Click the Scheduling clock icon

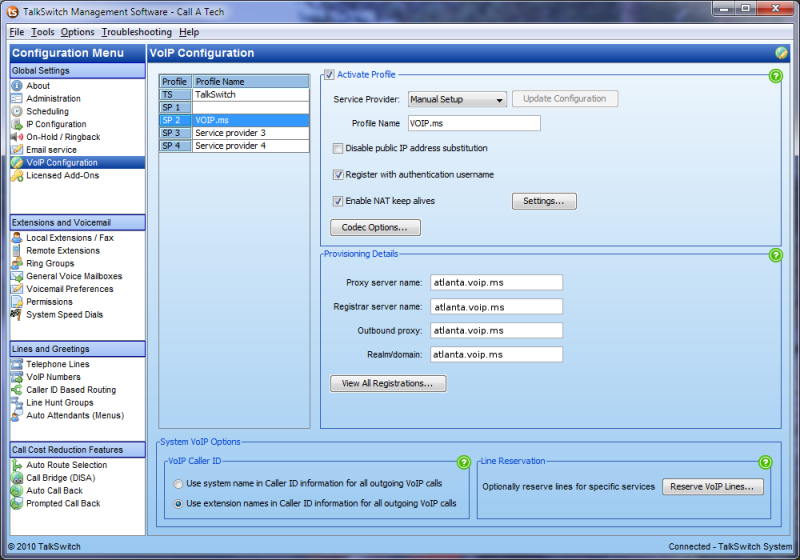tap(17, 111)
